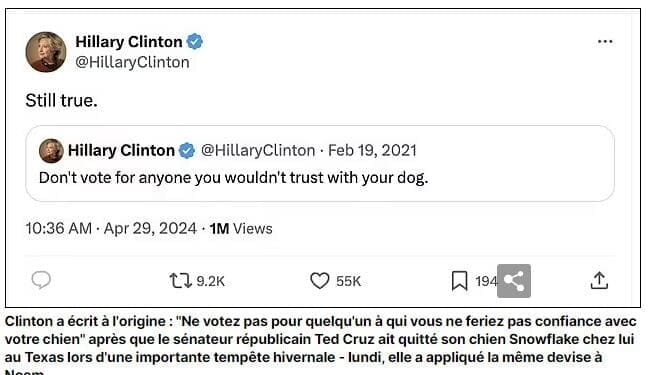The image size is (648, 375).
Task: Click the gray share overlay icon
Action: tap(514, 281)
